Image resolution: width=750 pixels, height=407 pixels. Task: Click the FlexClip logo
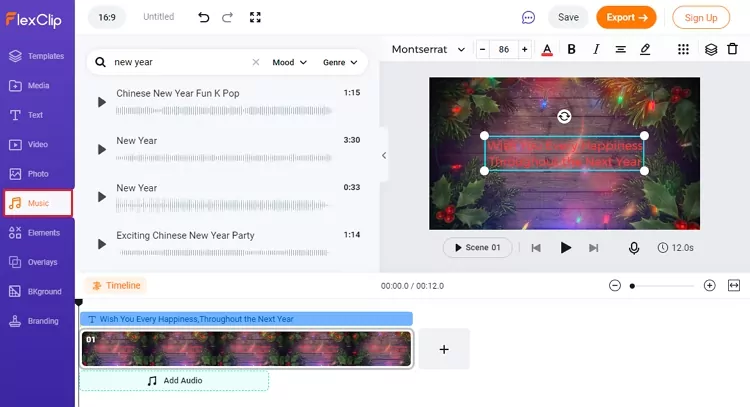click(33, 20)
